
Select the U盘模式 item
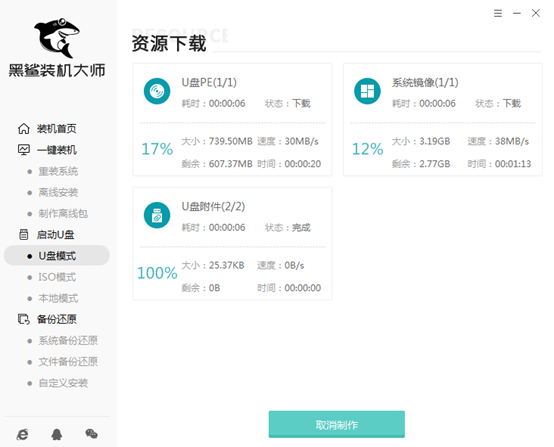(x=57, y=255)
